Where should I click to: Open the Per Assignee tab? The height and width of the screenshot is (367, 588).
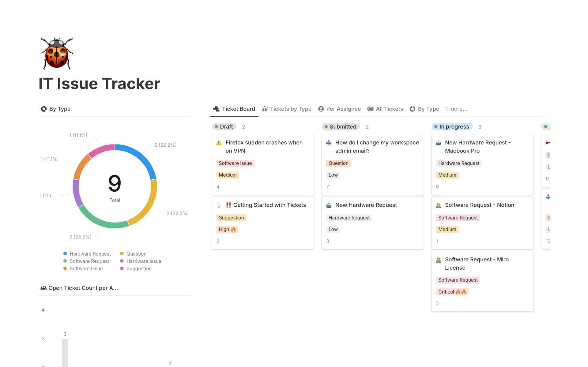[x=339, y=109]
